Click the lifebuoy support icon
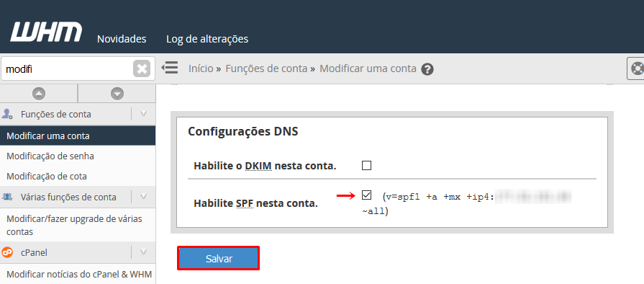The height and width of the screenshot is (284, 644). pos(637,68)
